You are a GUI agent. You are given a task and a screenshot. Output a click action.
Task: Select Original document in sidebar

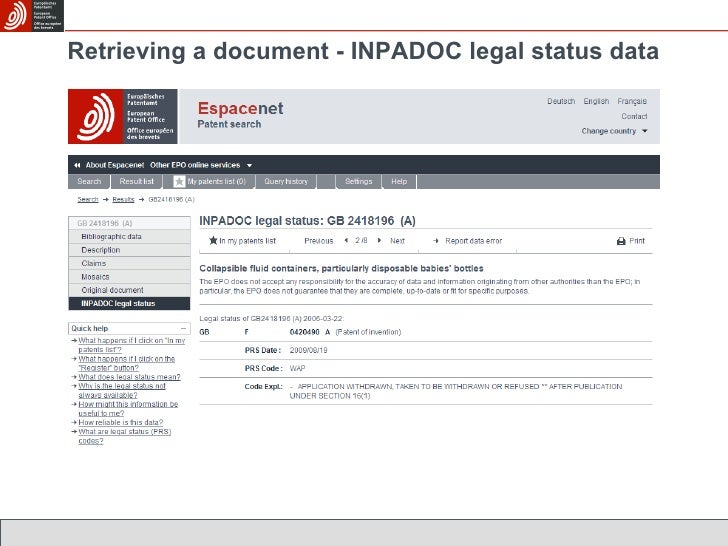coord(130,290)
